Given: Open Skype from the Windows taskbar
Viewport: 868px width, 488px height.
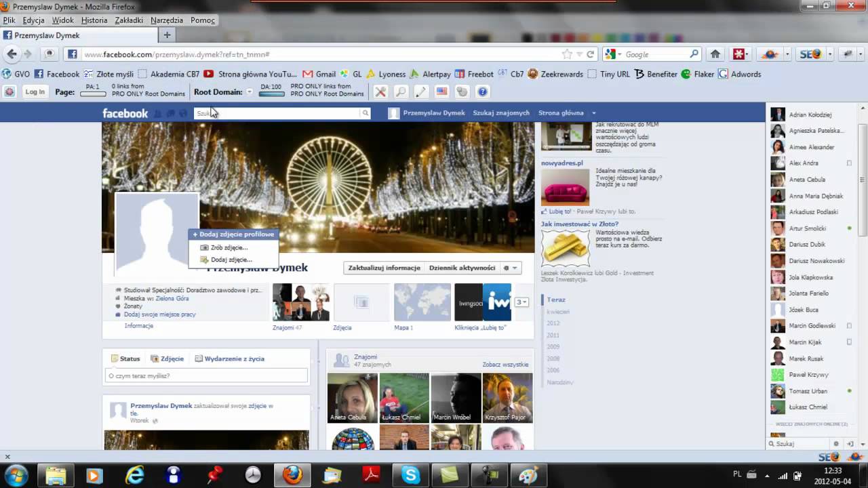Looking at the screenshot, I should 410,475.
